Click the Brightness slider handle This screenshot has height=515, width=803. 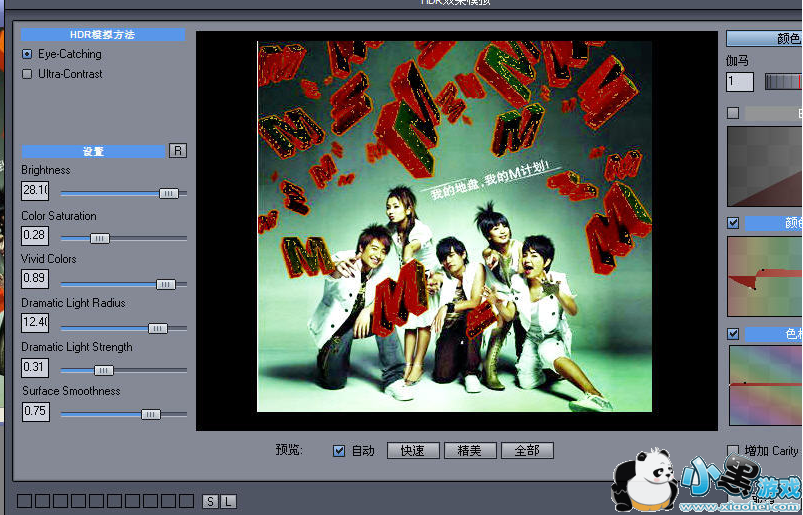(168, 193)
